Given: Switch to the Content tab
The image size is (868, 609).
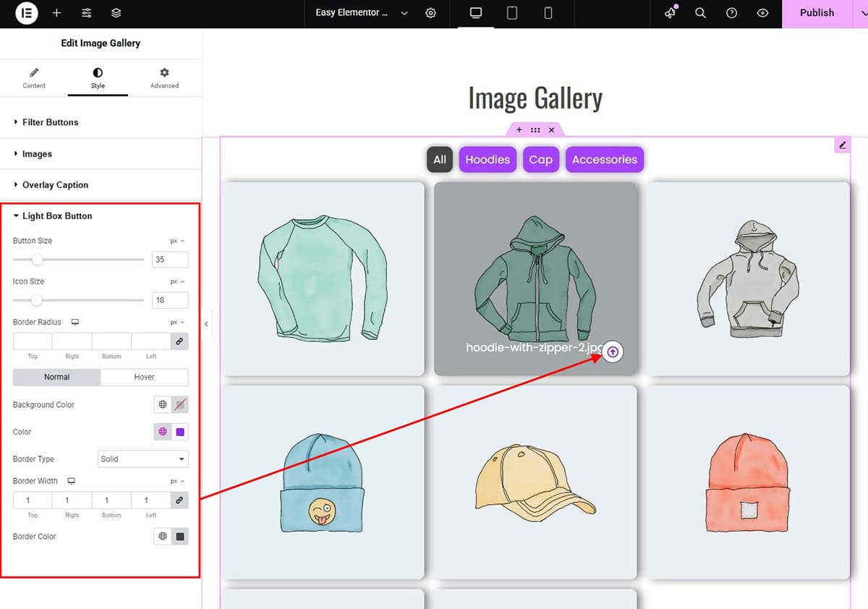Looking at the screenshot, I should click(x=34, y=78).
